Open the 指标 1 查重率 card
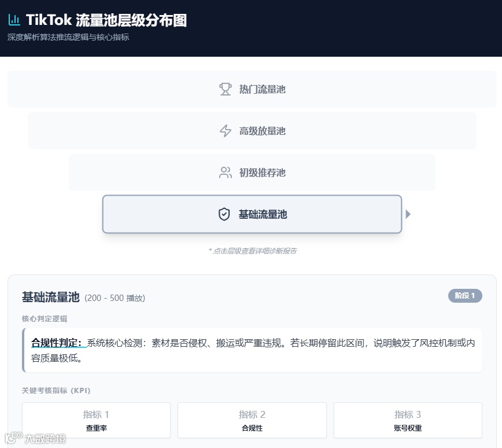502x448 pixels. pyautogui.click(x=96, y=420)
